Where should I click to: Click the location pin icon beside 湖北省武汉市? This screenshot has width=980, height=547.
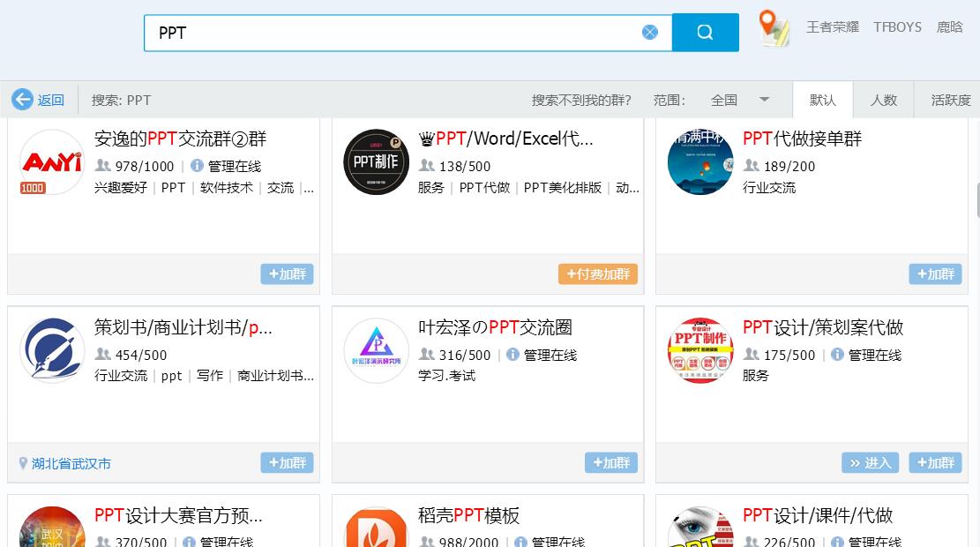22,462
